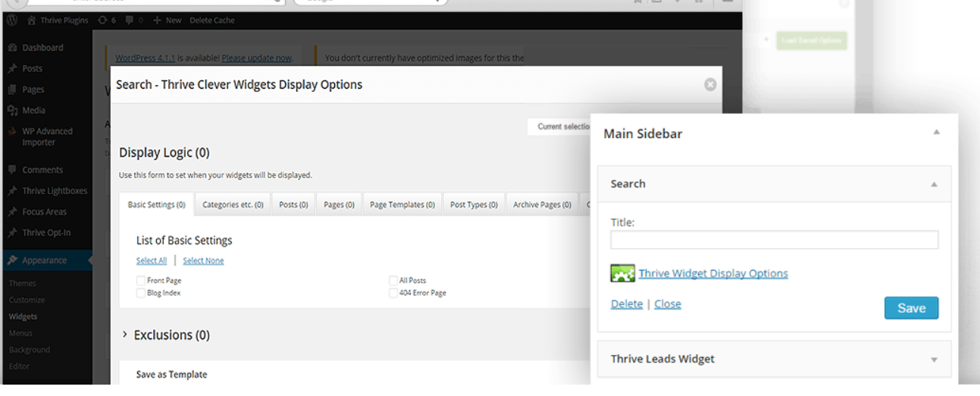Open Thrive Opt-In menu item

point(46,233)
